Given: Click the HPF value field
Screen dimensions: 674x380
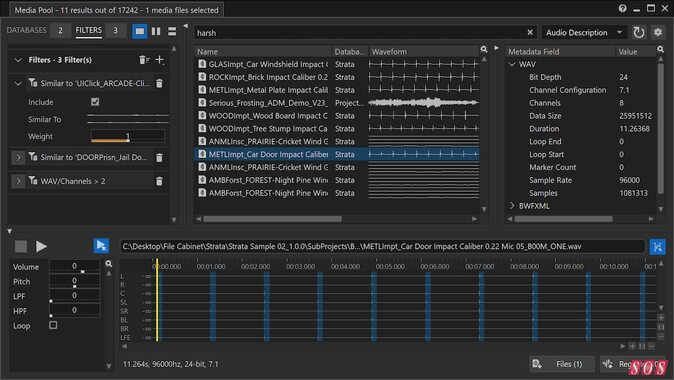Looking at the screenshot, I should 74,311.
